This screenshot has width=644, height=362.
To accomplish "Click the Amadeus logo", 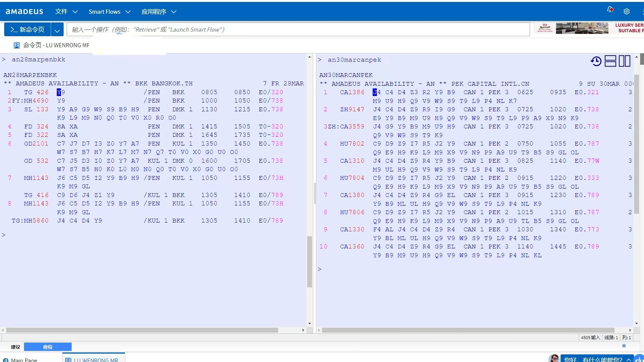I will coord(24,11).
